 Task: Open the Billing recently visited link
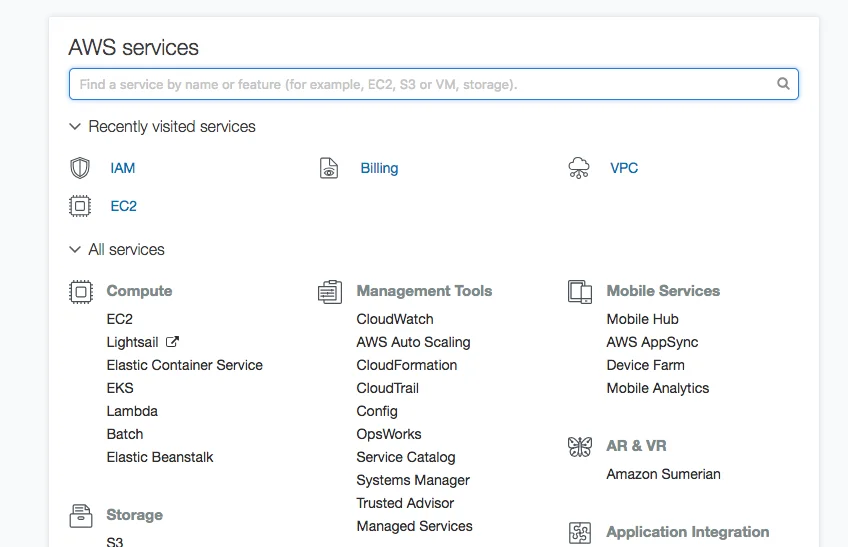coord(379,168)
